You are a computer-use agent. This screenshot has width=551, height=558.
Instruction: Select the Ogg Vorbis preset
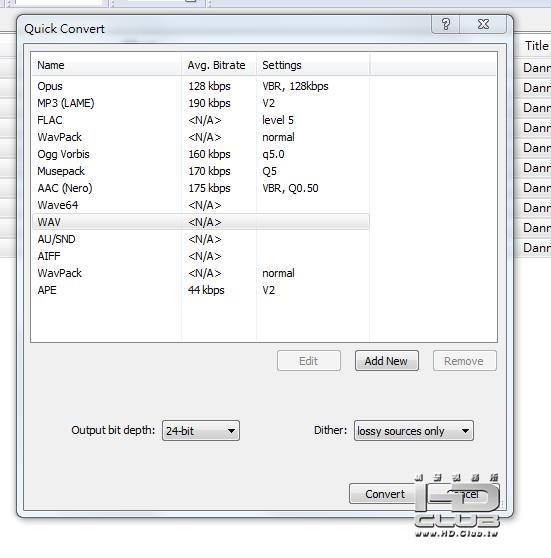tap(201, 154)
